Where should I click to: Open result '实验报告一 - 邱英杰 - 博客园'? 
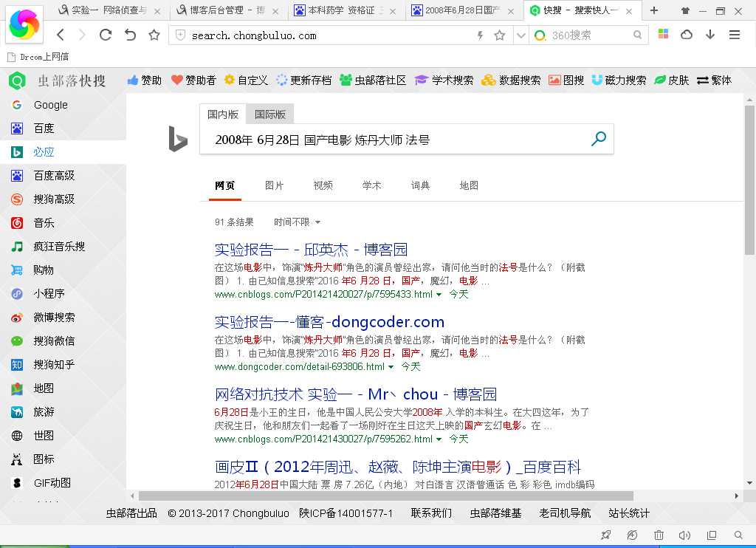tap(311, 250)
